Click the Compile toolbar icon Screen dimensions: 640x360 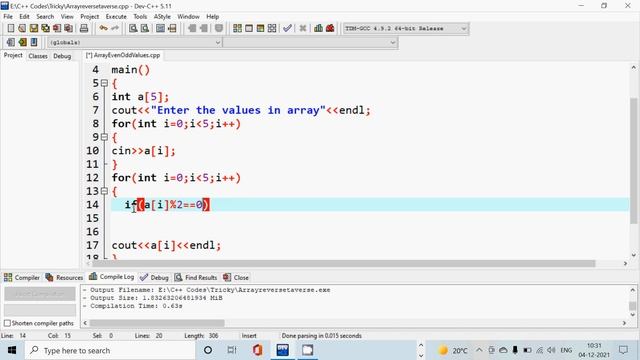(237, 28)
